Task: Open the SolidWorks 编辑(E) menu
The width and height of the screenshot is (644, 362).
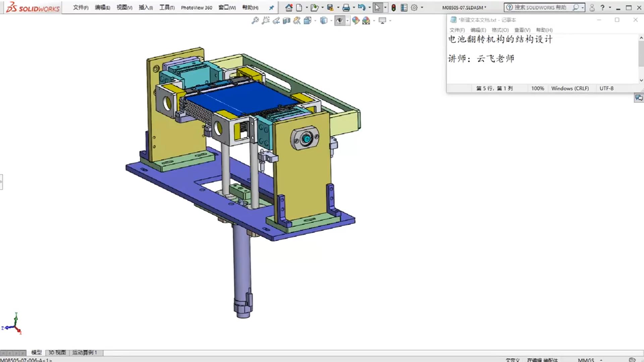Action: coord(103,7)
